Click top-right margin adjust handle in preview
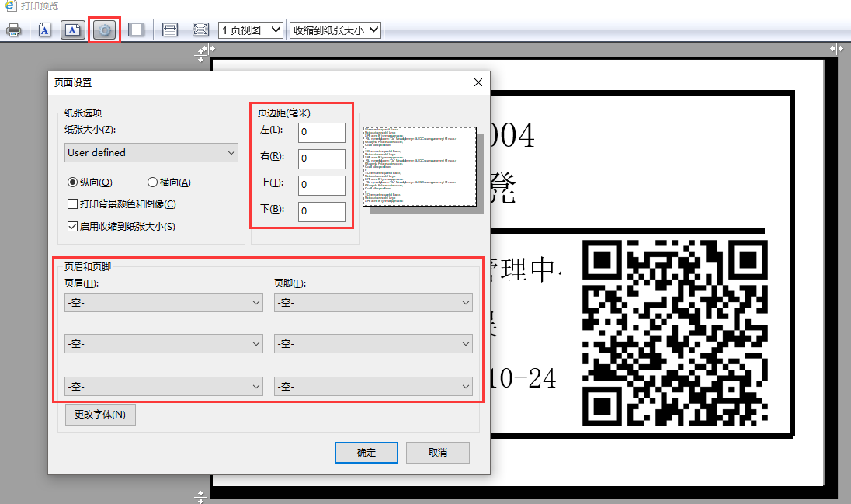The image size is (851, 504). [x=836, y=48]
